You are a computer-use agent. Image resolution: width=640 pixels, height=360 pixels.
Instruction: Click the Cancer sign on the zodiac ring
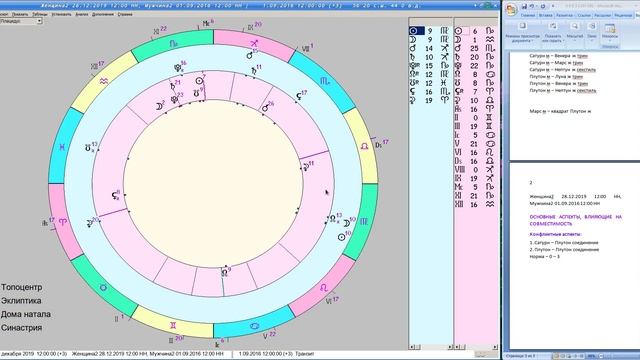(x=254, y=325)
